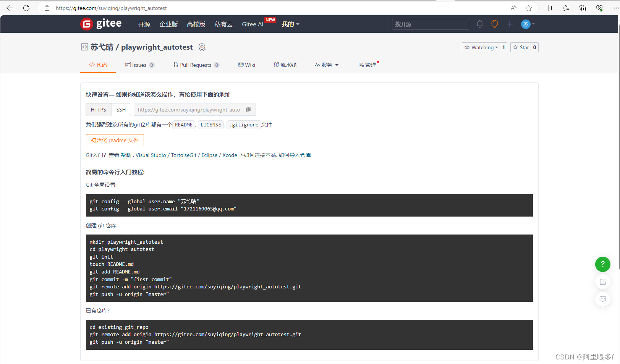Image resolution: width=620 pixels, height=364 pixels.
Task: Open the 帮助 link
Action: (126, 155)
